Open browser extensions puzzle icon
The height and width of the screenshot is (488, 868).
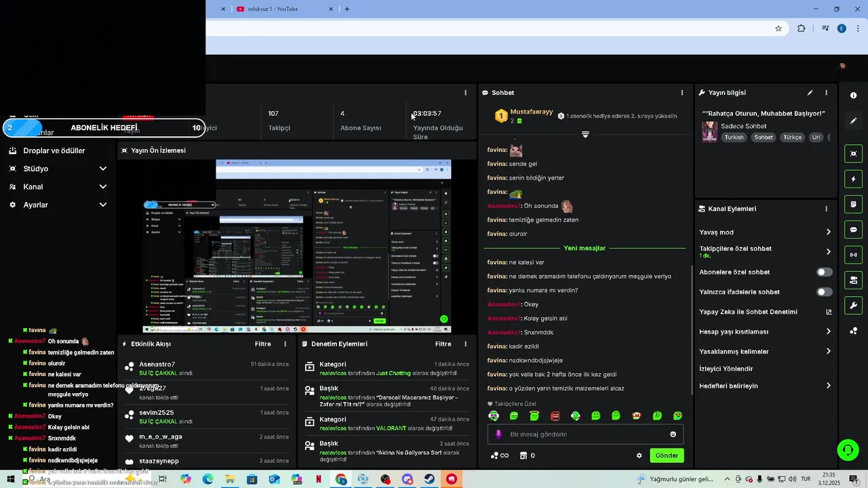pyautogui.click(x=802, y=28)
